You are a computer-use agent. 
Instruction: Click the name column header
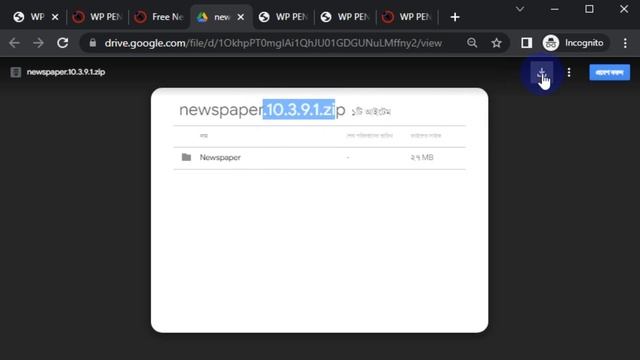pyautogui.click(x=204, y=136)
